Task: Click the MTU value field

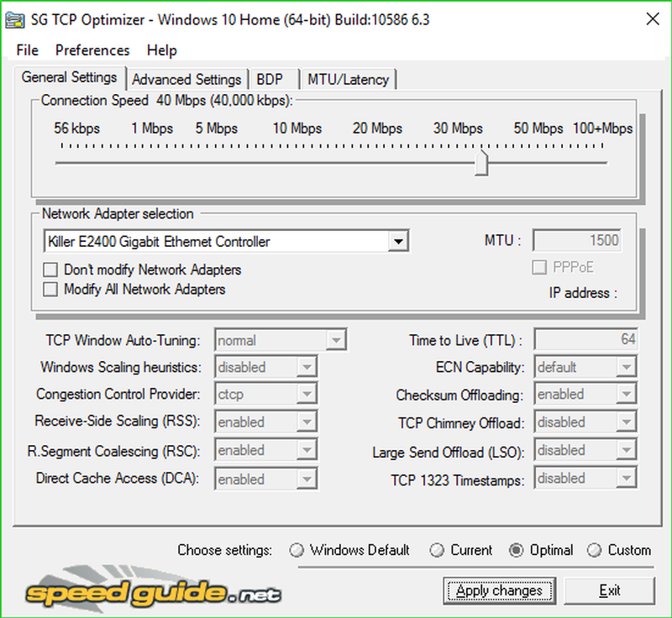Action: 577,240
